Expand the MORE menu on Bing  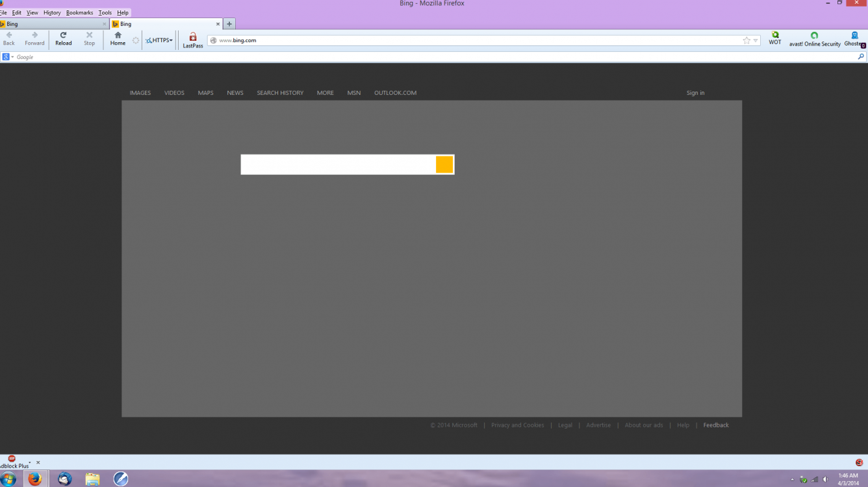pos(325,93)
